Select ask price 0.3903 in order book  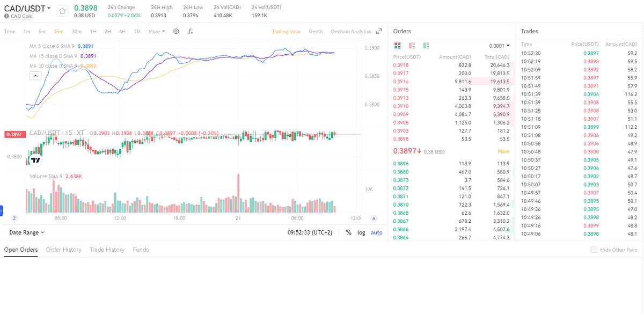pyautogui.click(x=400, y=130)
